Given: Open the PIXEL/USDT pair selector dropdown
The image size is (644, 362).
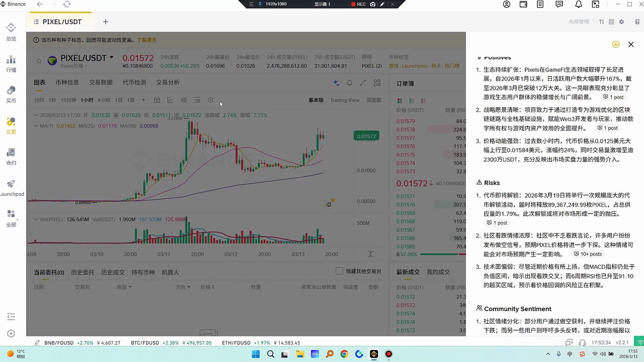Looking at the screenshot, I should 111,58.
